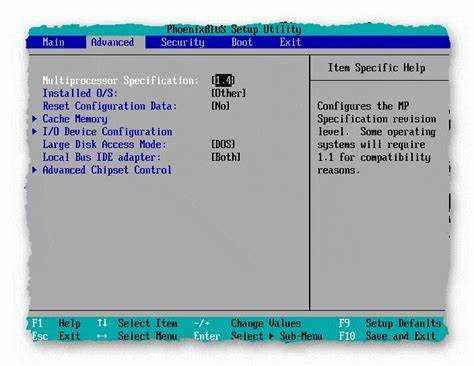Expand Advanced Chipset Control arrow

pos(35,170)
